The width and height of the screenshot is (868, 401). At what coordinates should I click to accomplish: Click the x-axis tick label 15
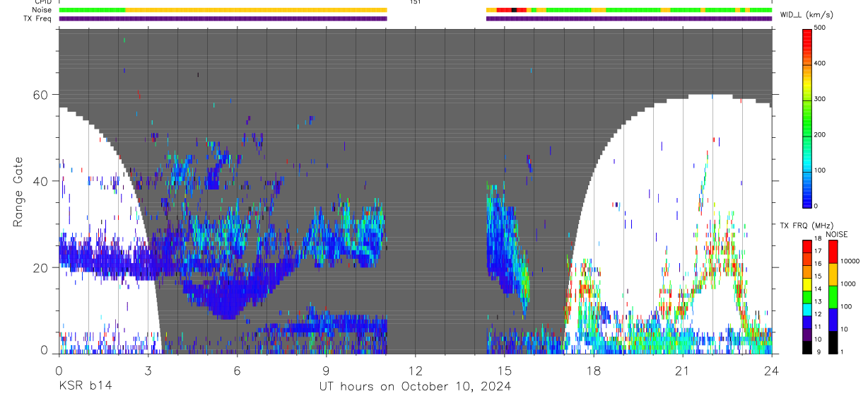coord(504,371)
